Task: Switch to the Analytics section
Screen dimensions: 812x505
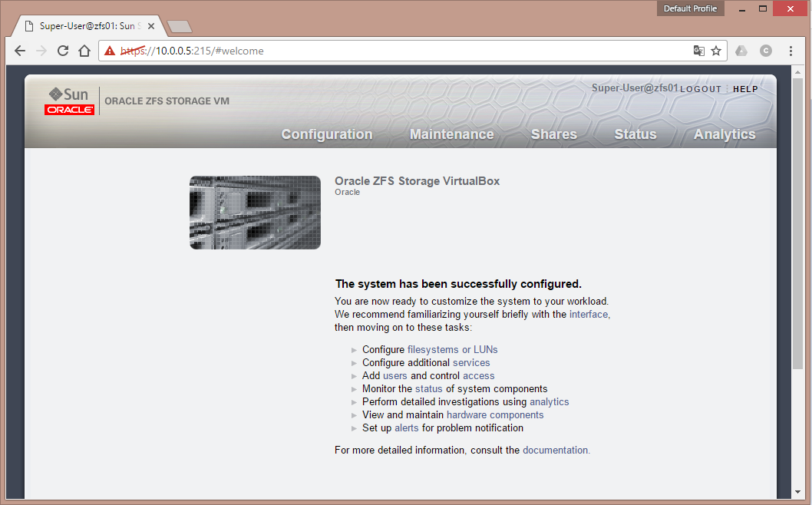Action: pos(725,134)
